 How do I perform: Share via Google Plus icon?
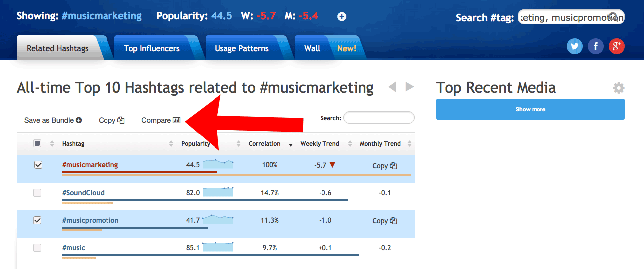pyautogui.click(x=616, y=47)
